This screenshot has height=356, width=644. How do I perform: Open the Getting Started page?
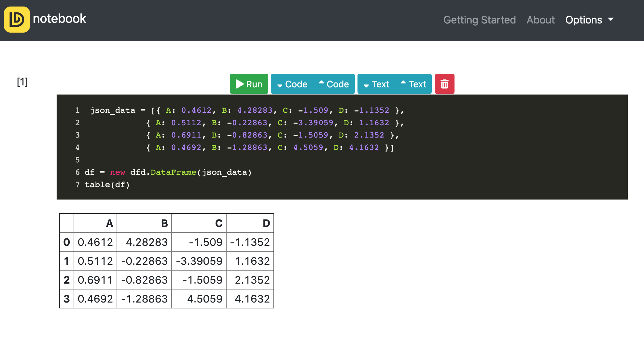[479, 20]
